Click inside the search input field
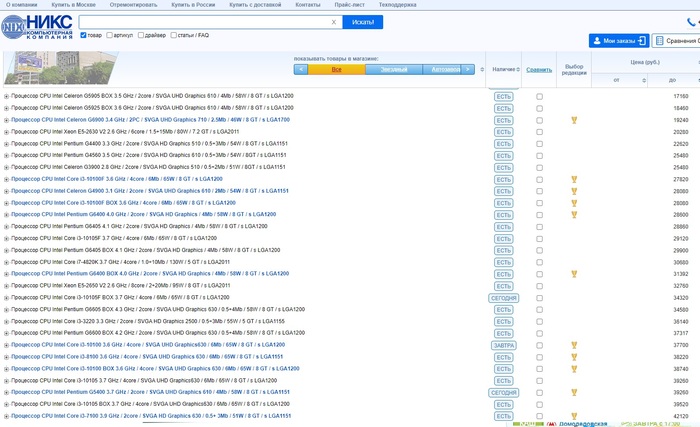This screenshot has width=700, height=427. coord(200,22)
